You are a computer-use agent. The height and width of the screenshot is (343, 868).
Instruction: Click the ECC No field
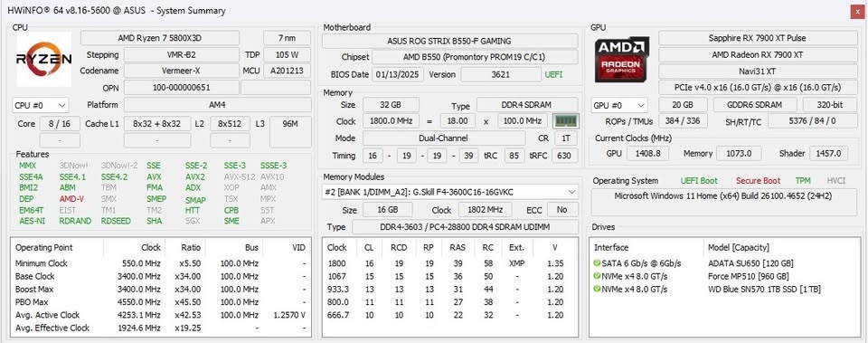[562, 209]
